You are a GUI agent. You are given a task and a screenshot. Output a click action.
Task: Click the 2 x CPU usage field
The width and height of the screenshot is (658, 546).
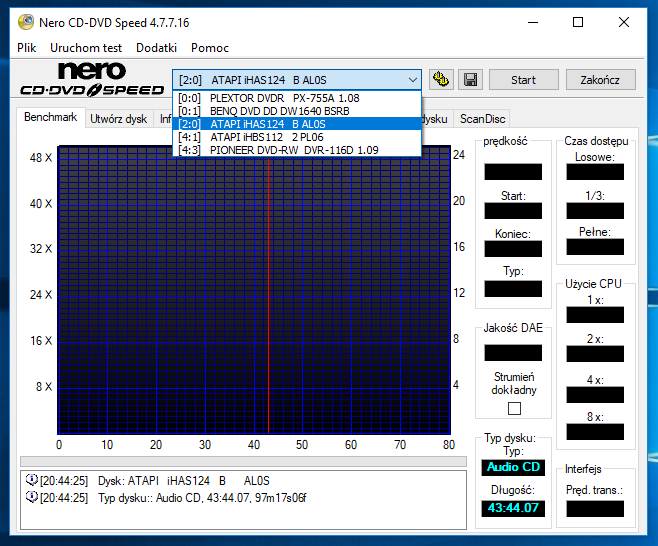(x=595, y=354)
